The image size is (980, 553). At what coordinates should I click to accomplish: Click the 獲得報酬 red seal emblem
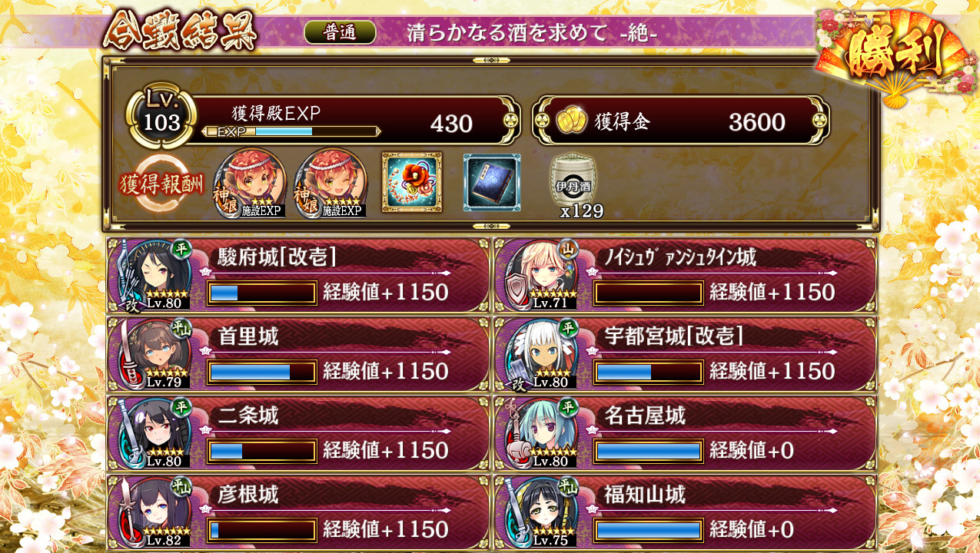(x=161, y=186)
